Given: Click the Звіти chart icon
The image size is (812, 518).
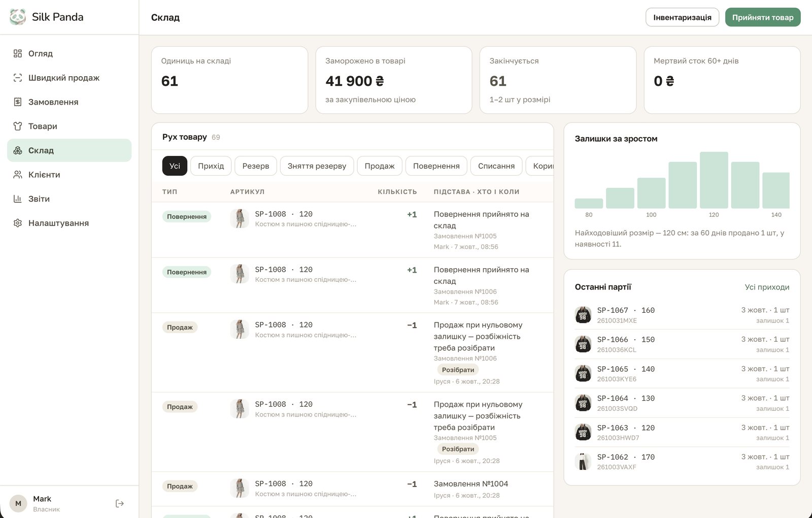Looking at the screenshot, I should click(18, 199).
